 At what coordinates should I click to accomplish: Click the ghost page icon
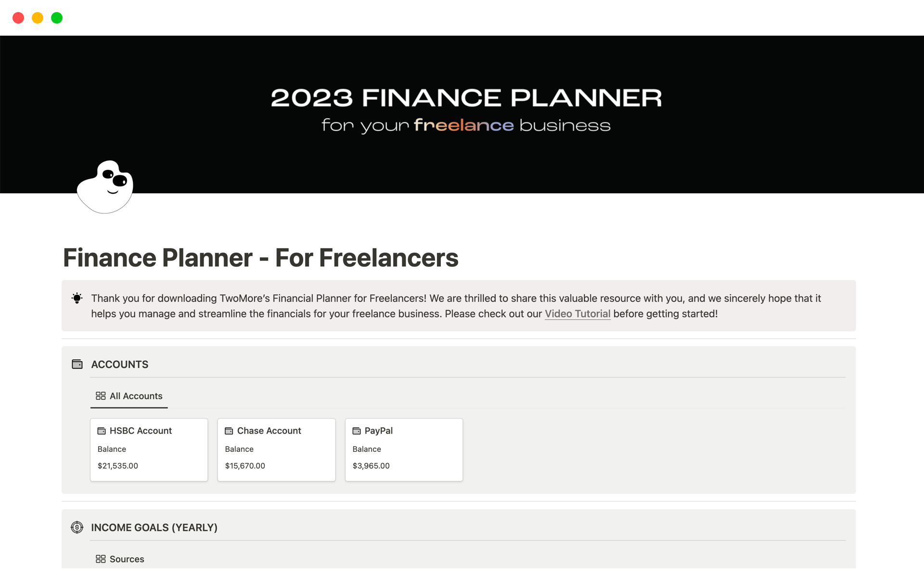105,186
